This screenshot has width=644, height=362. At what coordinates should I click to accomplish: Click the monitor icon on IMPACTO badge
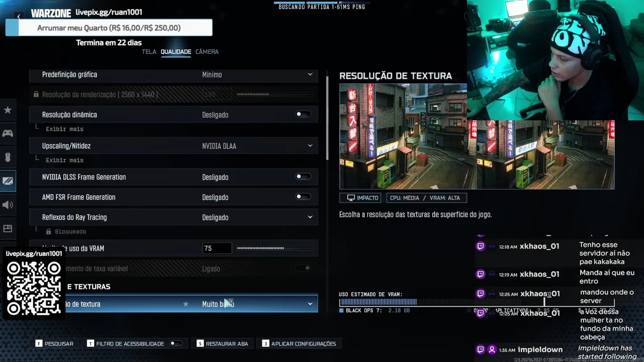pyautogui.click(x=351, y=198)
